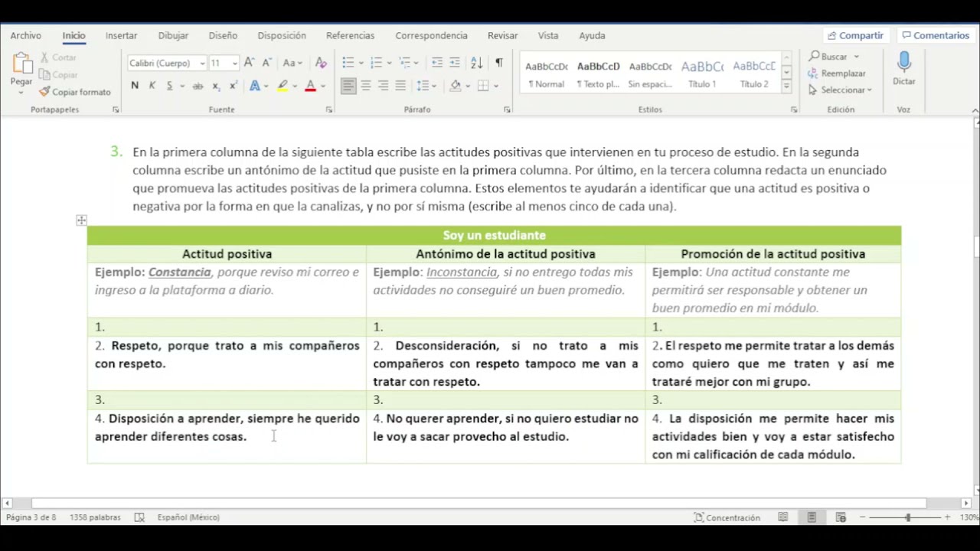Viewport: 980px width, 551px height.
Task: Toggle show paragraph marks ¶
Action: (499, 63)
